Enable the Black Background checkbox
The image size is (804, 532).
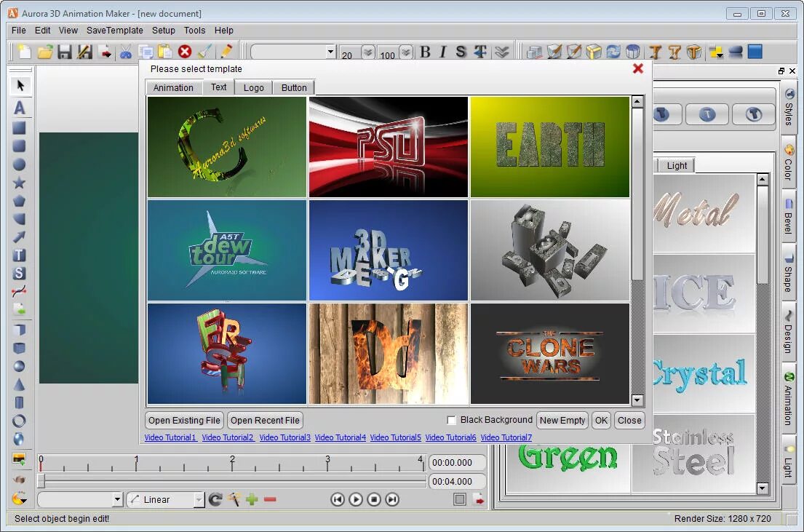pos(451,420)
